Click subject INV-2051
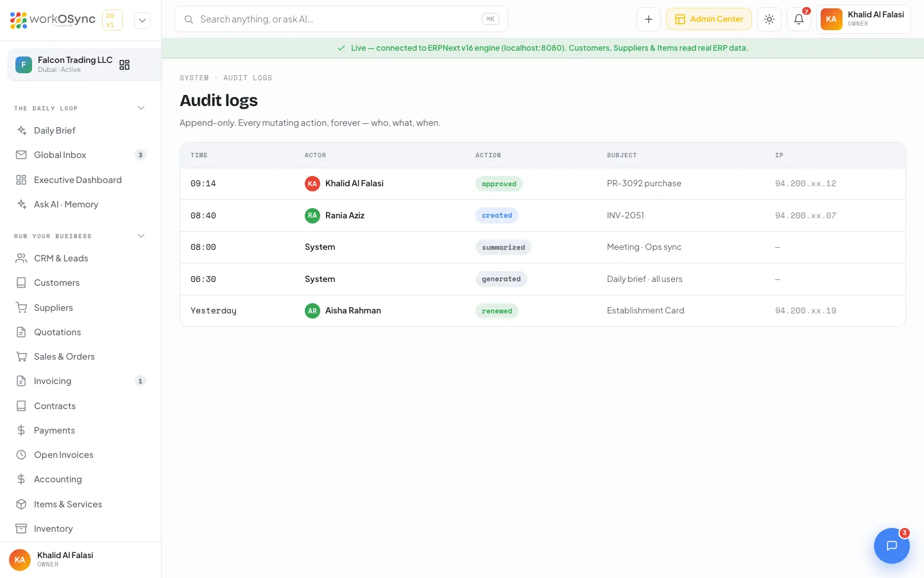924x578 pixels. coord(626,215)
